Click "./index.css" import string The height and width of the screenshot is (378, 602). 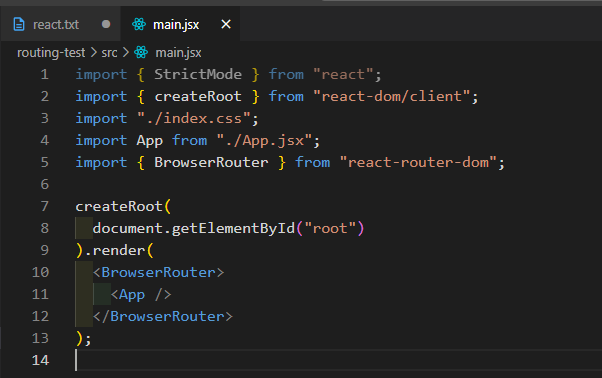click(194, 118)
